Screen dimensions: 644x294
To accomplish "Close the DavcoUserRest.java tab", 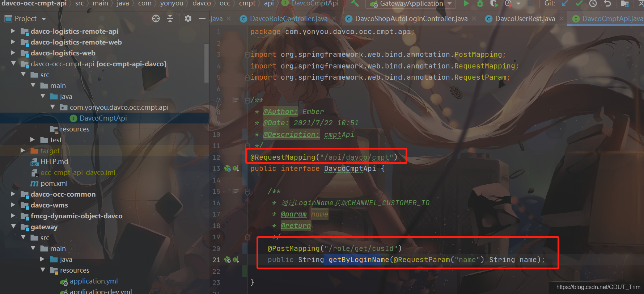I will click(x=562, y=18).
